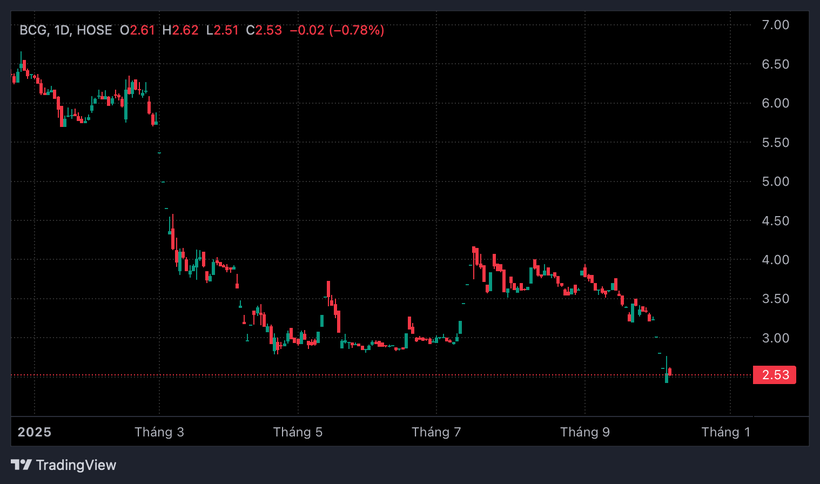Click the 4.00 price scale label

[776, 260]
